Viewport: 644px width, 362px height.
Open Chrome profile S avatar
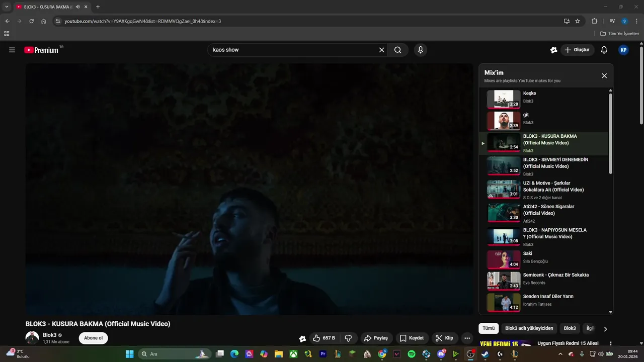tap(624, 21)
